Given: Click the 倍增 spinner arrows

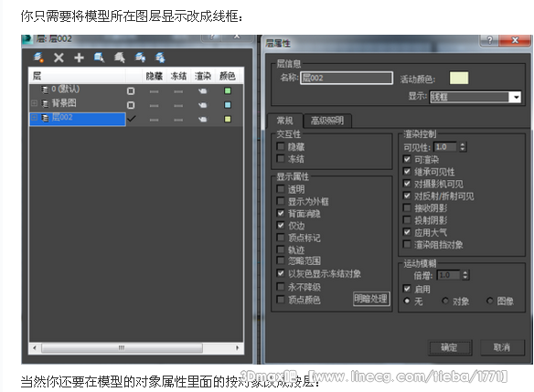Looking at the screenshot, I should click(465, 275).
